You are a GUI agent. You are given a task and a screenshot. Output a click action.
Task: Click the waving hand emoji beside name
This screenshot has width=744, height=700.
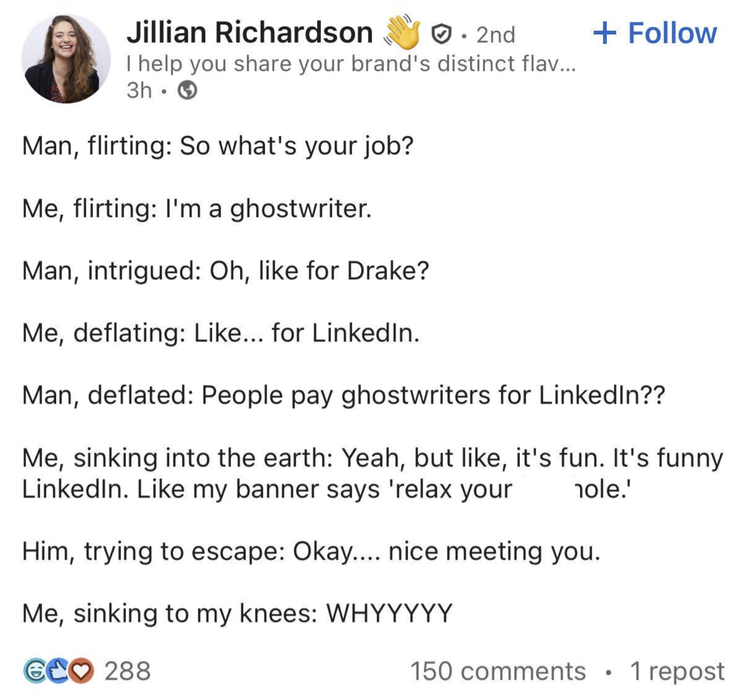(x=402, y=33)
